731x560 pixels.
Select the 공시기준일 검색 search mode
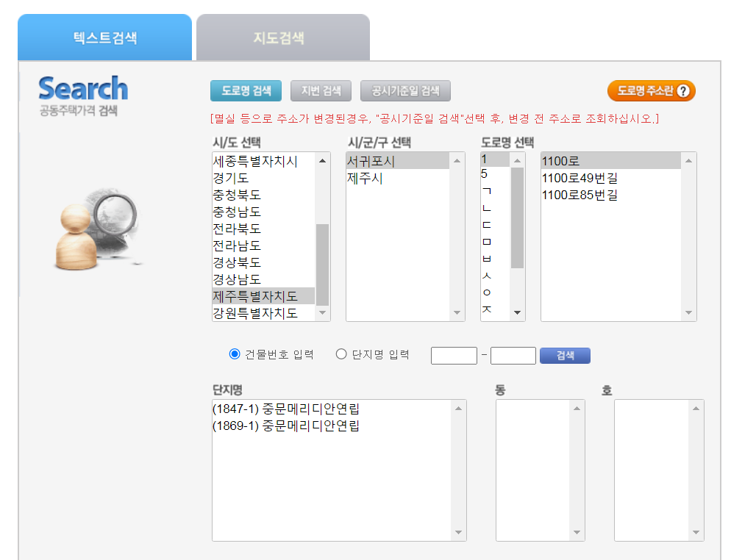405,90
